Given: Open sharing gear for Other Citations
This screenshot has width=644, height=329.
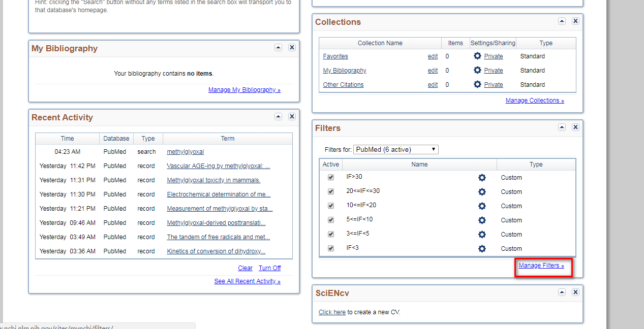Looking at the screenshot, I should 477,85.
